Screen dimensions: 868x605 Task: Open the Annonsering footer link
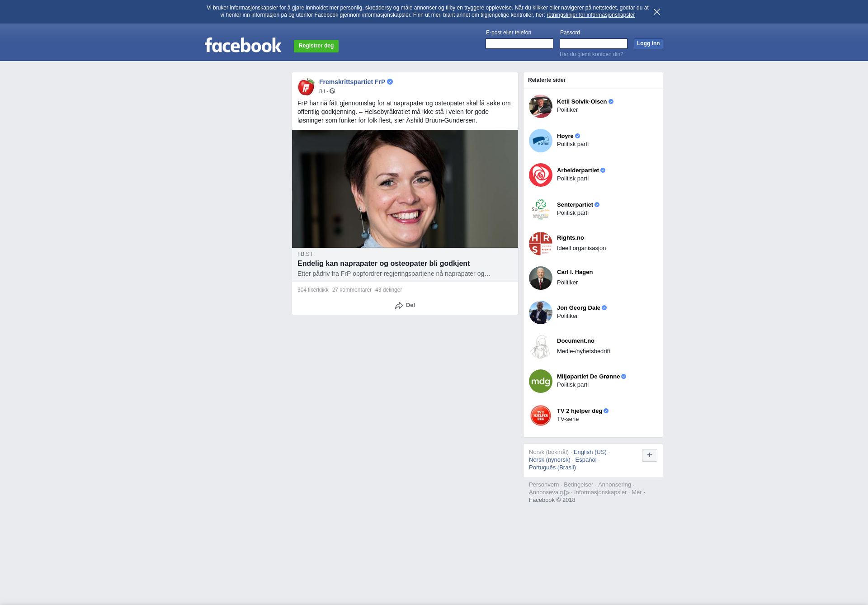(614, 485)
